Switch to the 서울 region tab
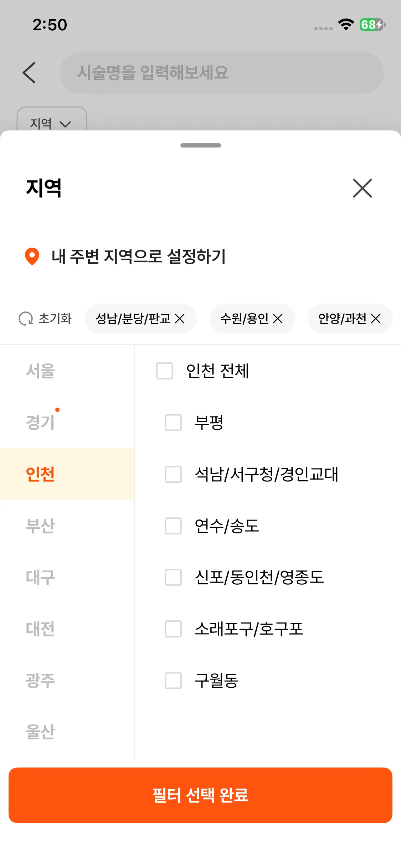Screen dimensions: 401x868 40,371
